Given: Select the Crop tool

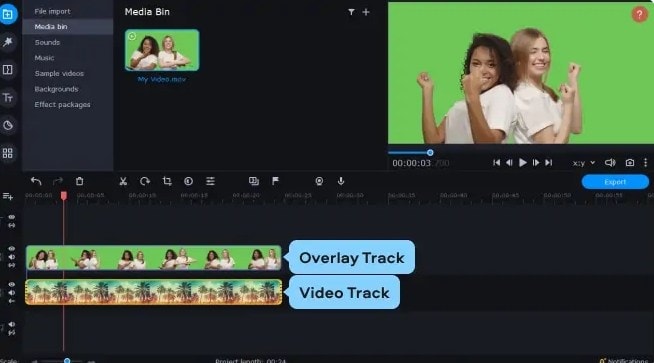Looking at the screenshot, I should click(167, 181).
